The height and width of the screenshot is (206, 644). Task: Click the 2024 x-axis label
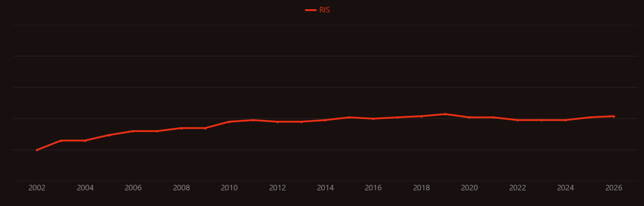[x=566, y=188]
